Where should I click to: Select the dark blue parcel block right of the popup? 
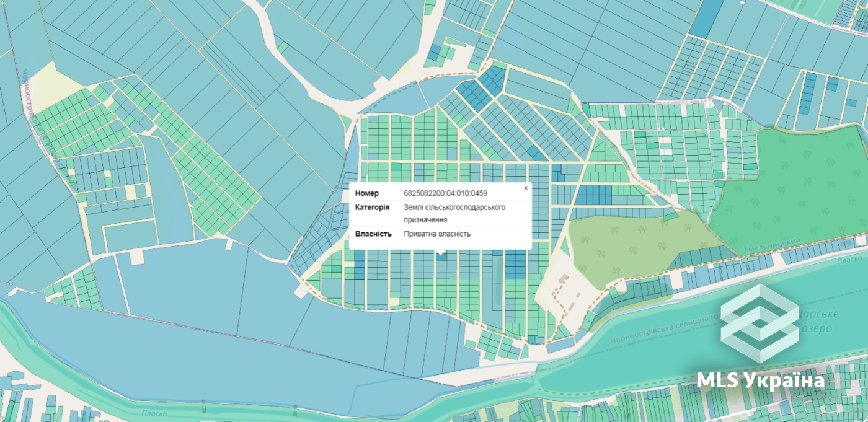pyautogui.click(x=594, y=195)
